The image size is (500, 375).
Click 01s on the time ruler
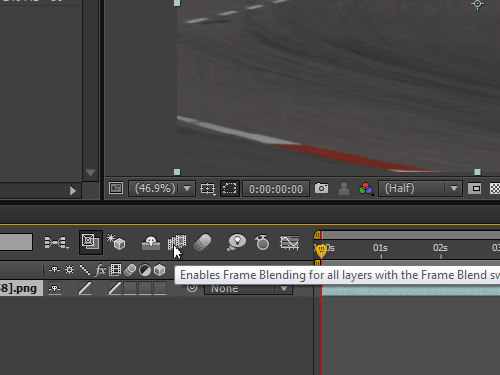point(380,248)
